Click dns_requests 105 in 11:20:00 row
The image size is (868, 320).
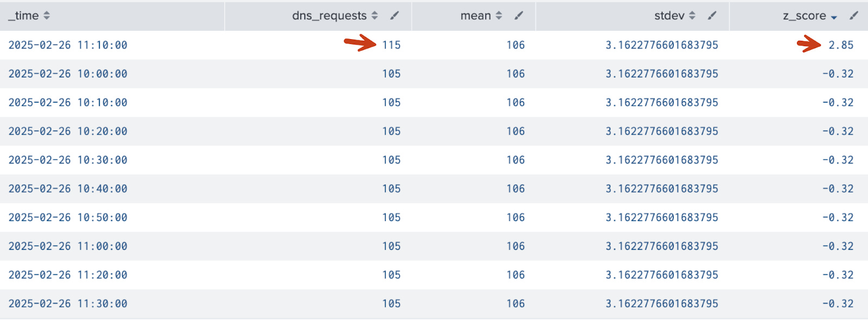[x=391, y=275]
